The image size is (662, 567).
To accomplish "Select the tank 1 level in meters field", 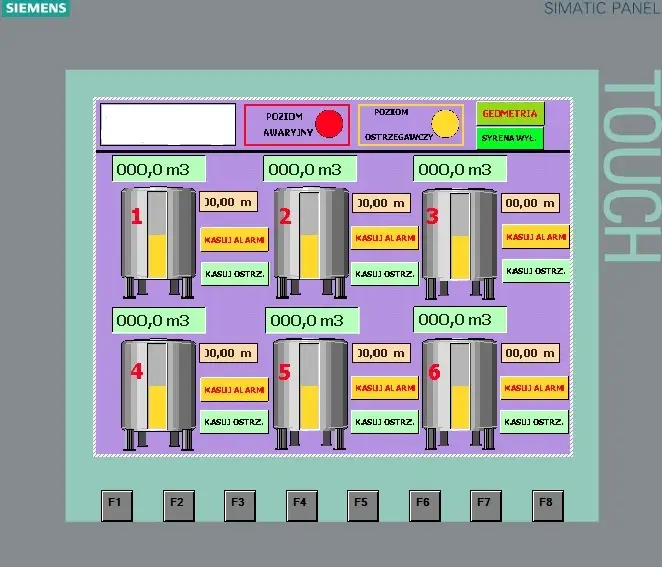I will (228, 202).
